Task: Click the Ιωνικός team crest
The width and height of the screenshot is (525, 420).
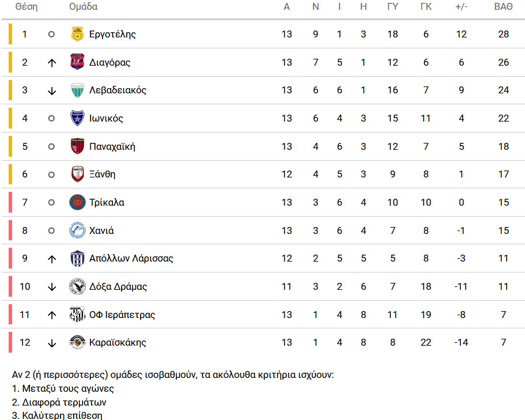Action: 77,118
